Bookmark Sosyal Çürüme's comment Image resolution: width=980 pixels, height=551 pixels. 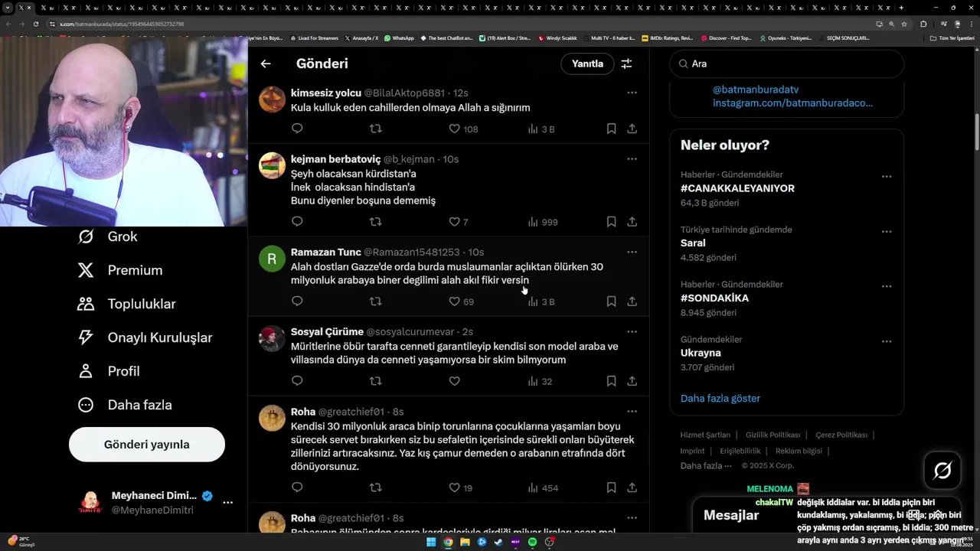[611, 381]
